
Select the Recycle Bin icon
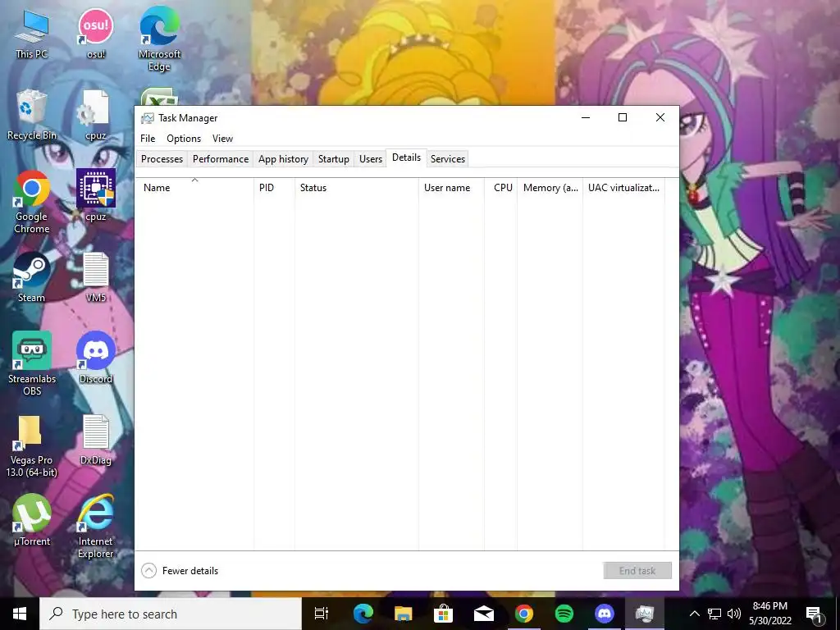pos(32,115)
